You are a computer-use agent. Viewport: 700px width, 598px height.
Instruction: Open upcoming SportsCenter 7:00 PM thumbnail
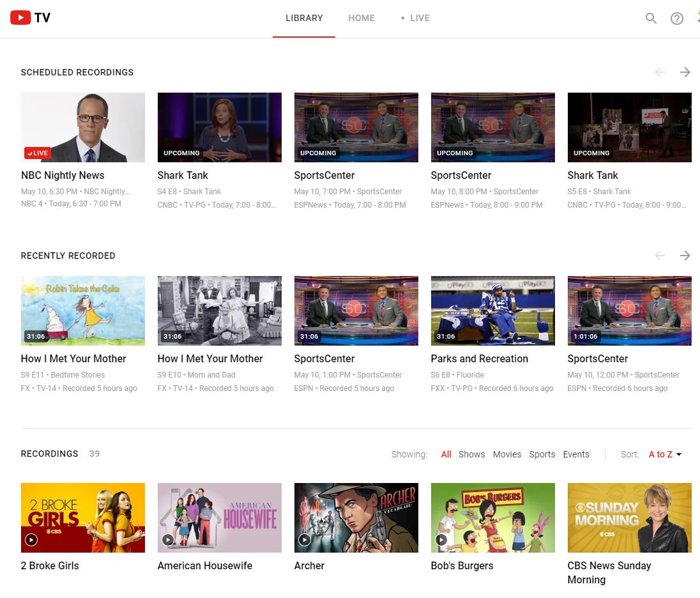click(356, 127)
